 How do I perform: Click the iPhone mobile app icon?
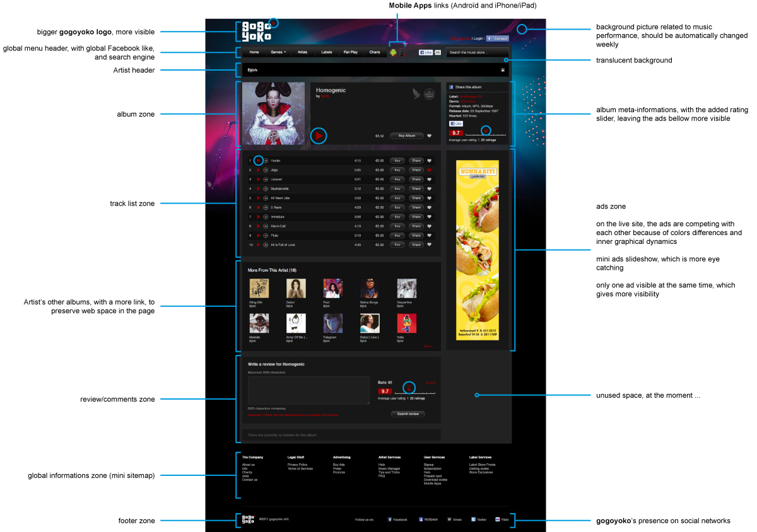402,52
